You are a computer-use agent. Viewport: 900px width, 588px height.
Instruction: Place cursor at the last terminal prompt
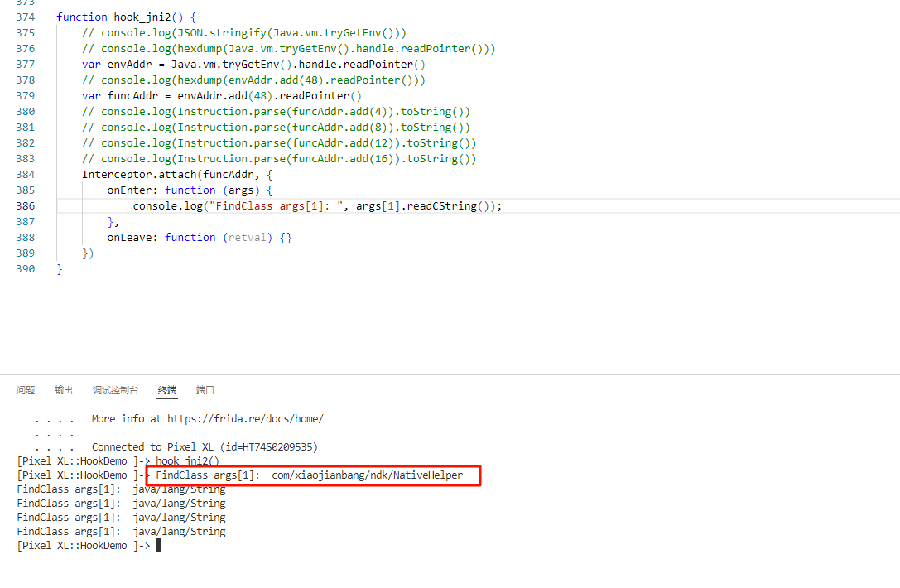(158, 546)
